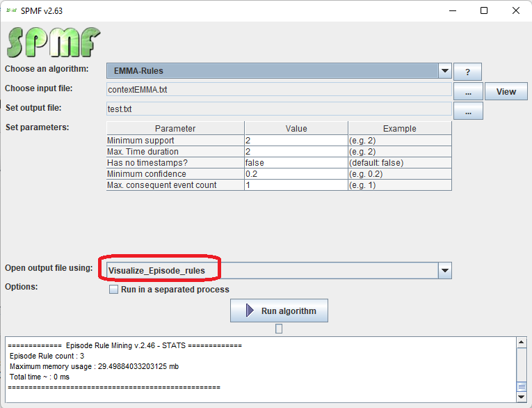Click the output console scroll down arrow
Image resolution: width=532 pixels, height=408 pixels.
(522, 397)
